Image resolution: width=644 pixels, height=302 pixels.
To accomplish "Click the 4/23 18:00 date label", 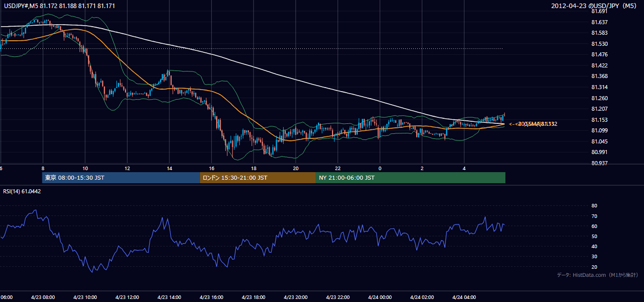I will pyautogui.click(x=253, y=297).
